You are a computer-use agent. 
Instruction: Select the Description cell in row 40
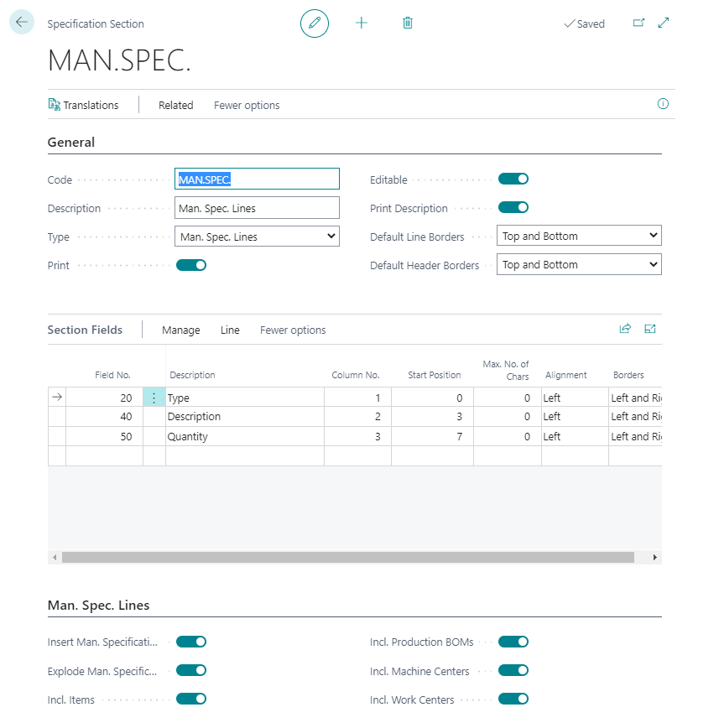click(245, 417)
